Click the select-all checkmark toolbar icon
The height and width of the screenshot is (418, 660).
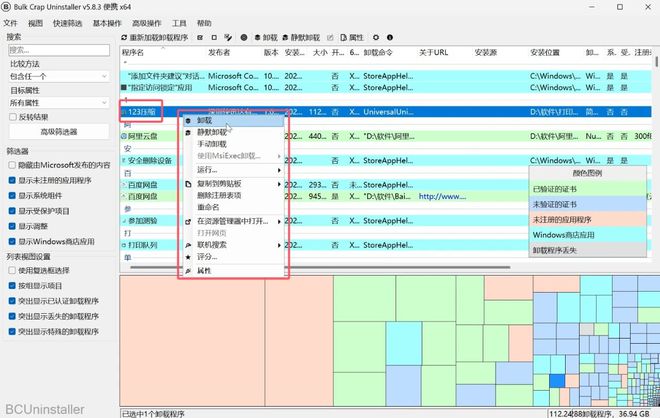[x=200, y=37]
